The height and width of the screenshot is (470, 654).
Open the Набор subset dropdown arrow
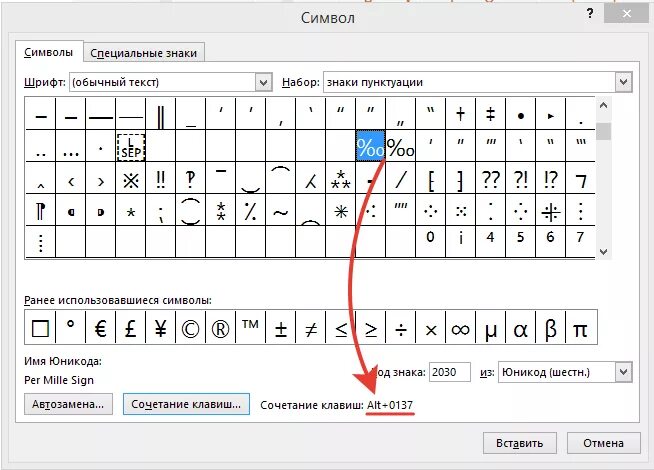coord(624,82)
